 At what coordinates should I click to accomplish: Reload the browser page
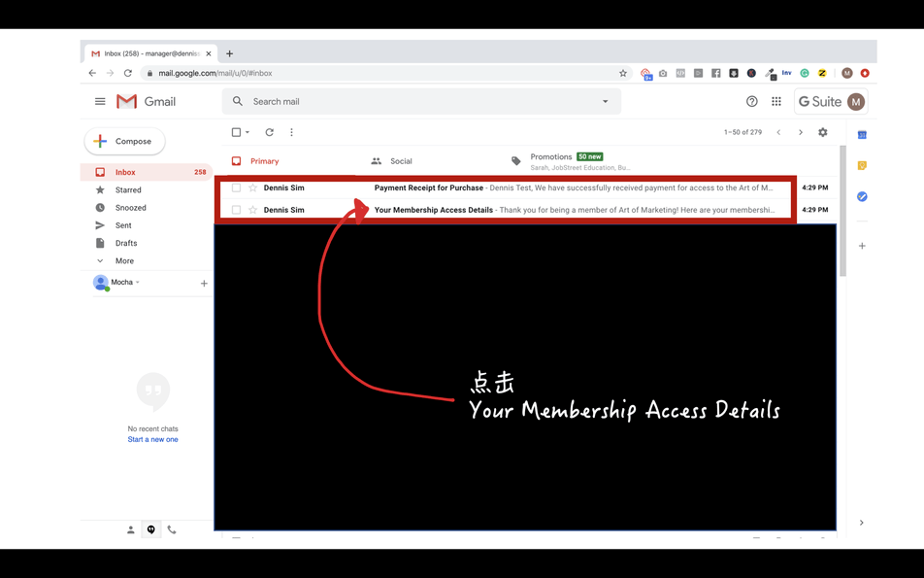(128, 73)
